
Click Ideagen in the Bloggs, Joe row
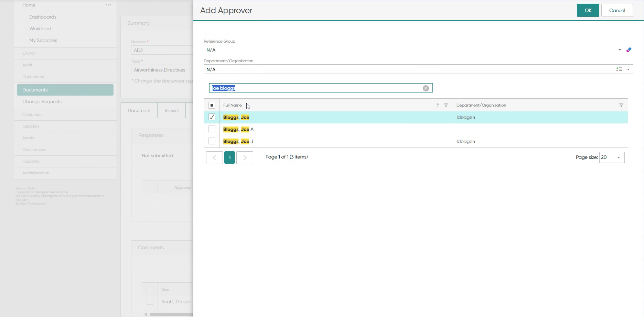pos(466,117)
